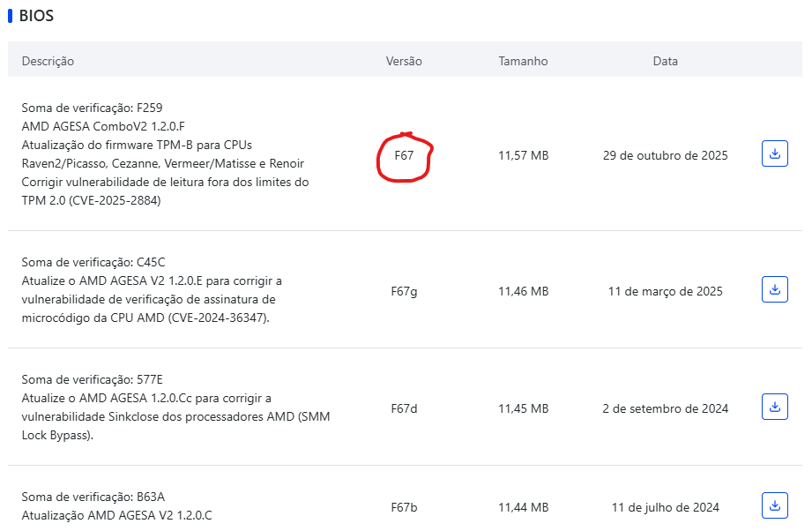
Task: Click line Atualize o AMD AGESA 1.2.0.Cc
Action: 146,399
